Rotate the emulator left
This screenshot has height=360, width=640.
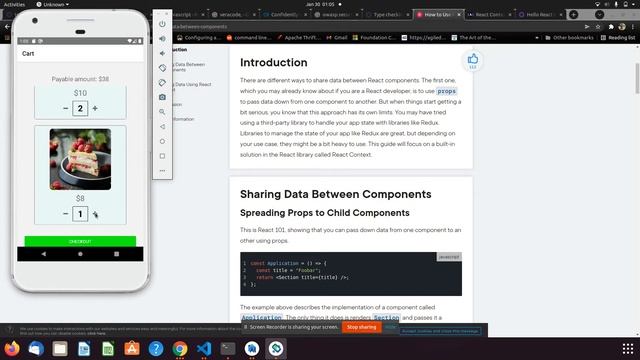click(162, 68)
